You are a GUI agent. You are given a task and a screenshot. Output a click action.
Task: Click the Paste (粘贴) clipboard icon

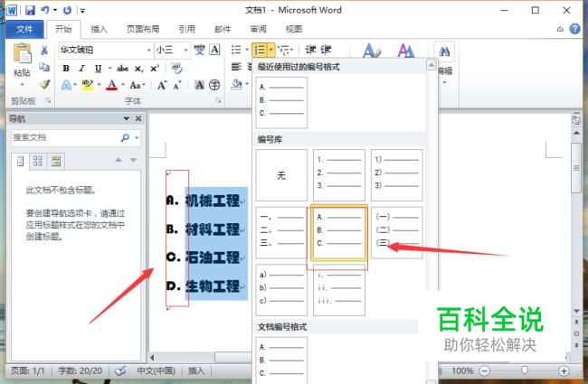(x=22, y=53)
